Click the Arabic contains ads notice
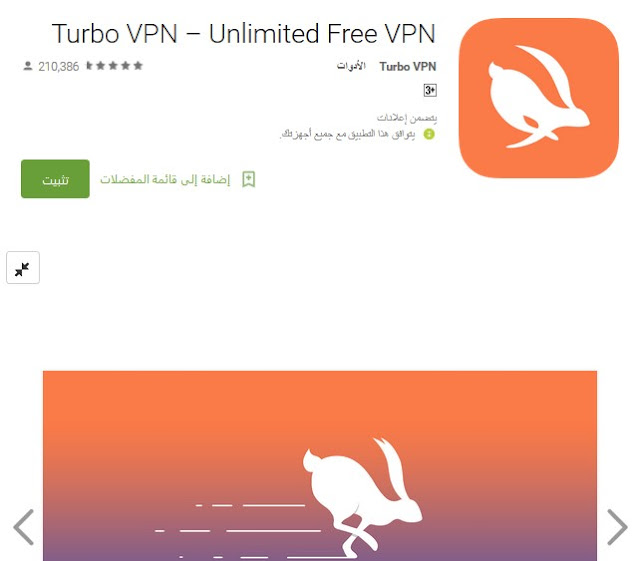 (407, 118)
